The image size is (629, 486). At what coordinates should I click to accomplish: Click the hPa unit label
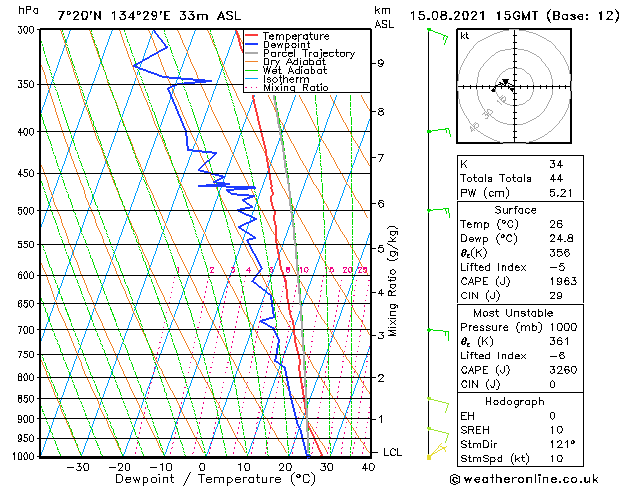[x=28, y=11]
